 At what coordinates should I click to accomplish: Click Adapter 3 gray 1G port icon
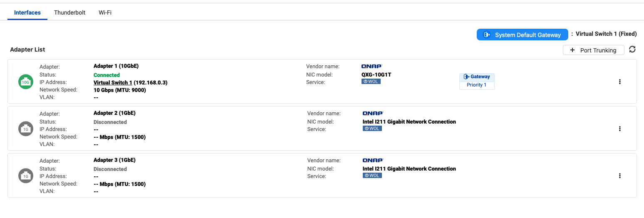click(25, 176)
